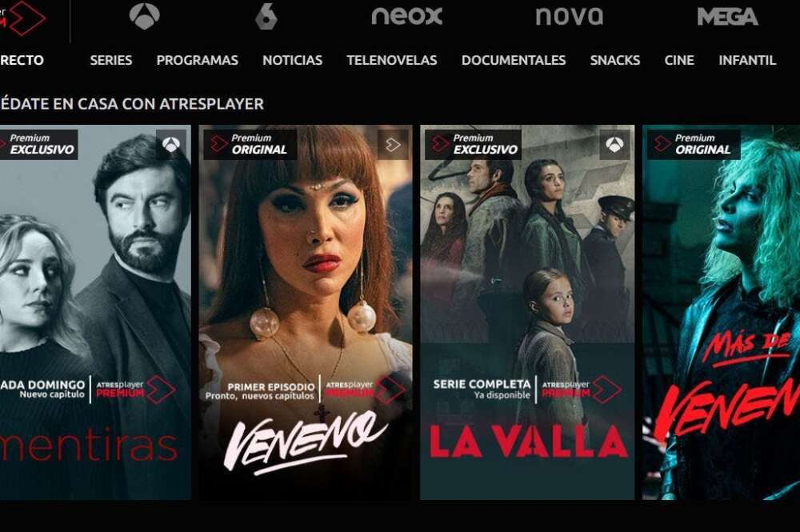Click the Atresplayer home logo
Viewport: 800px width, 532px height.
click(x=23, y=18)
